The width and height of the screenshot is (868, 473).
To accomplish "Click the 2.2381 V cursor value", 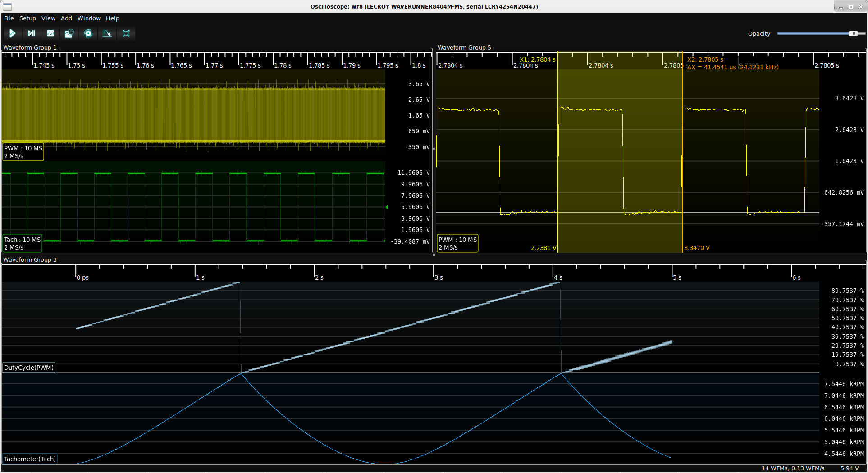I will pyautogui.click(x=544, y=248).
